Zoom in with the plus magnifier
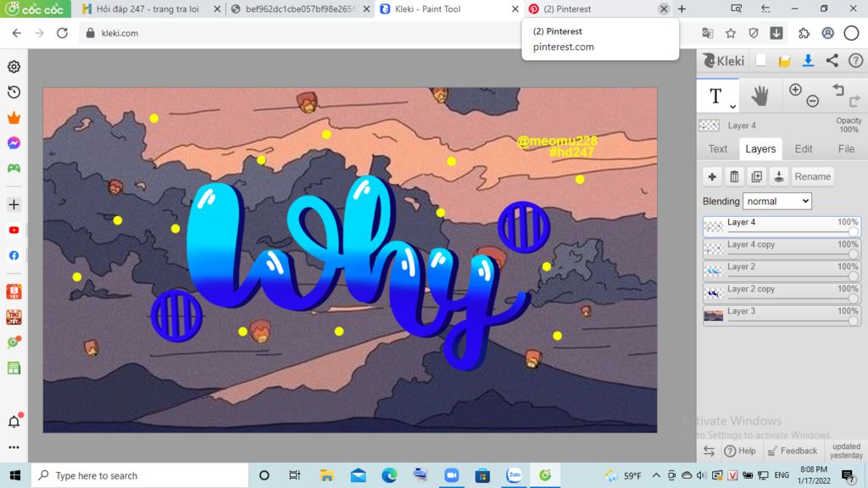Screen dimensions: 868x488 coord(795,90)
